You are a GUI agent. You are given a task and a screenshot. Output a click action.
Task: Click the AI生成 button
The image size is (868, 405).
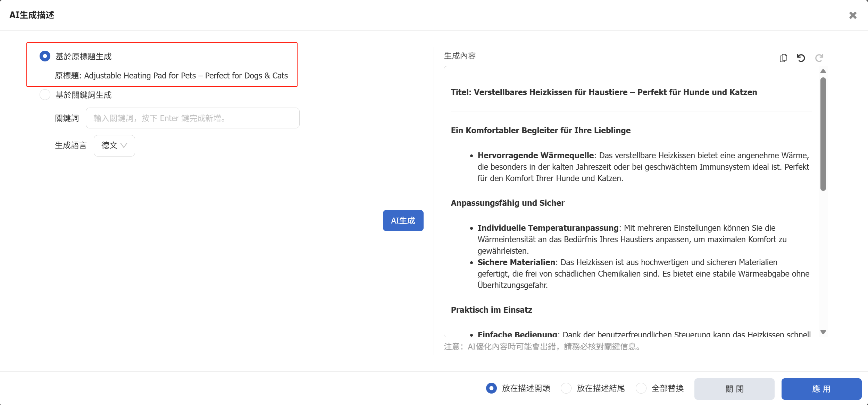coord(403,220)
